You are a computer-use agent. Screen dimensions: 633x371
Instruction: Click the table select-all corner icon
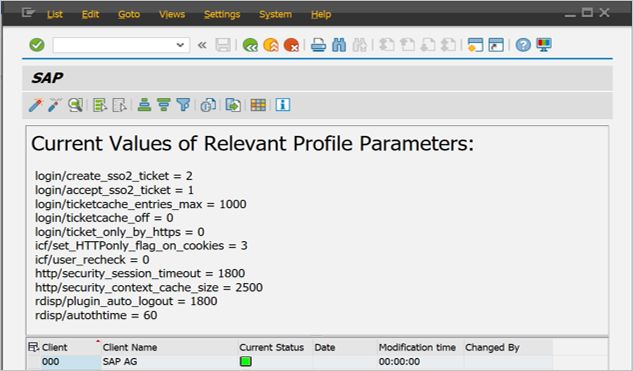tap(33, 347)
